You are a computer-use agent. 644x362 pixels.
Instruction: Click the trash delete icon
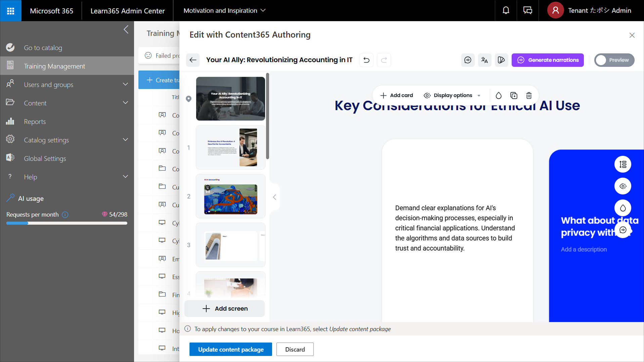tap(529, 96)
